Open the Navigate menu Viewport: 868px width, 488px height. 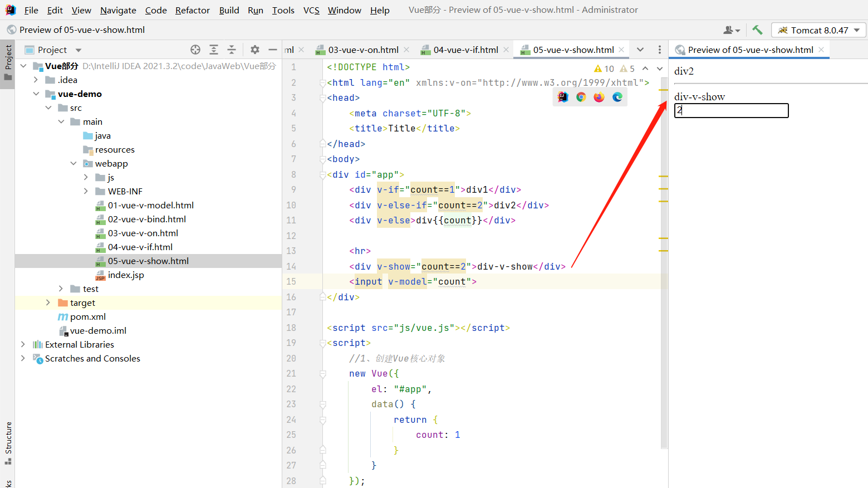point(118,10)
